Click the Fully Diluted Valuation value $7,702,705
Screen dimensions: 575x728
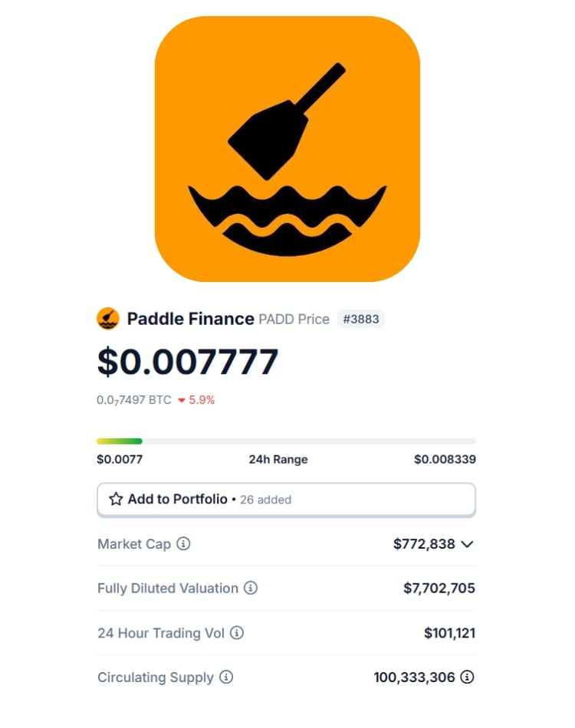click(x=439, y=589)
